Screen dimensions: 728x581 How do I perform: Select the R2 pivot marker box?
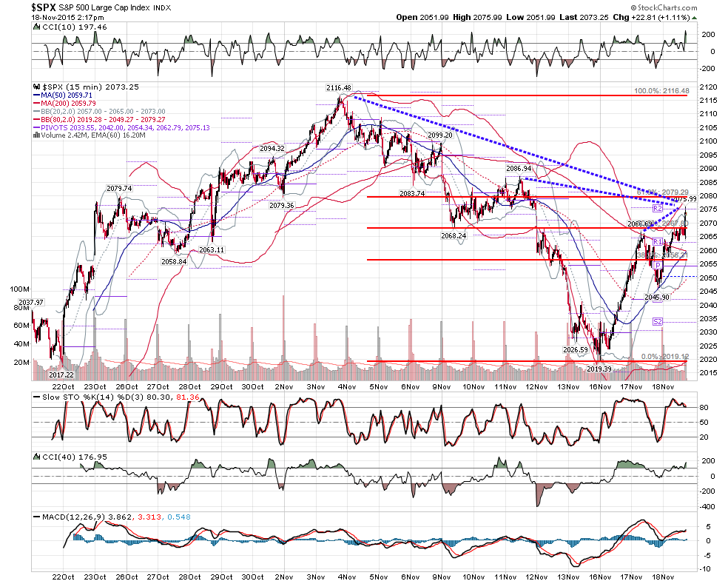point(658,209)
